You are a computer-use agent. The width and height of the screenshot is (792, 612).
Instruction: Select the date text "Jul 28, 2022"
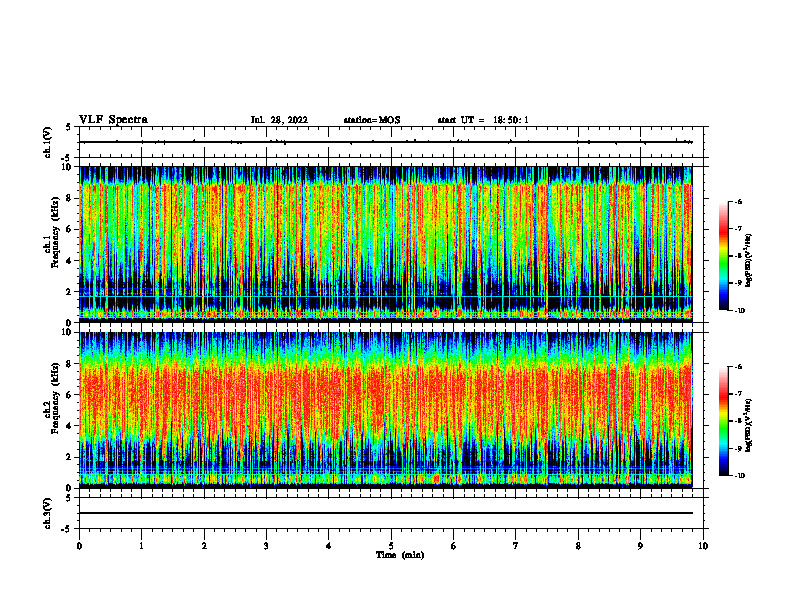point(279,120)
